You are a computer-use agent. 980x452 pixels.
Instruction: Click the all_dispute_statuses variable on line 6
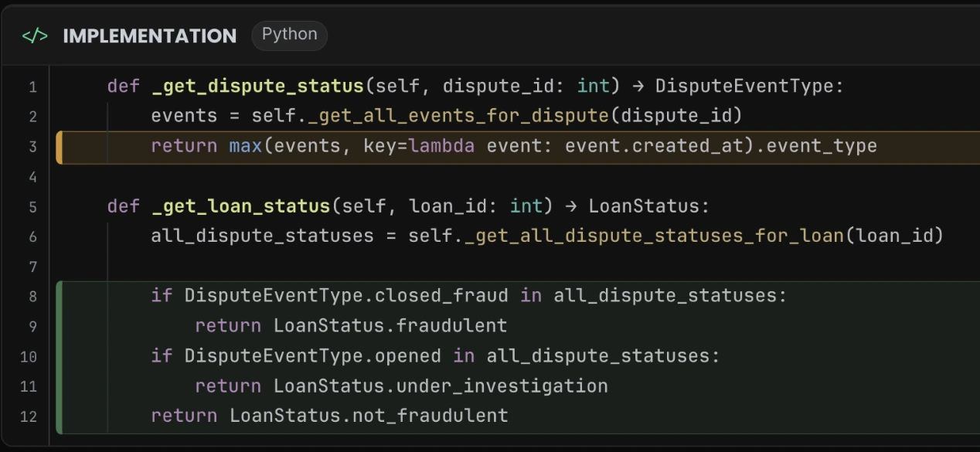(262, 236)
